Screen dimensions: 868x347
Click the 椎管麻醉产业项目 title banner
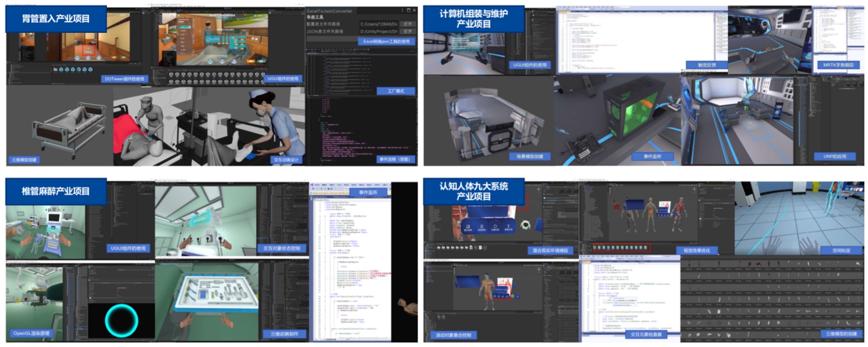point(56,191)
